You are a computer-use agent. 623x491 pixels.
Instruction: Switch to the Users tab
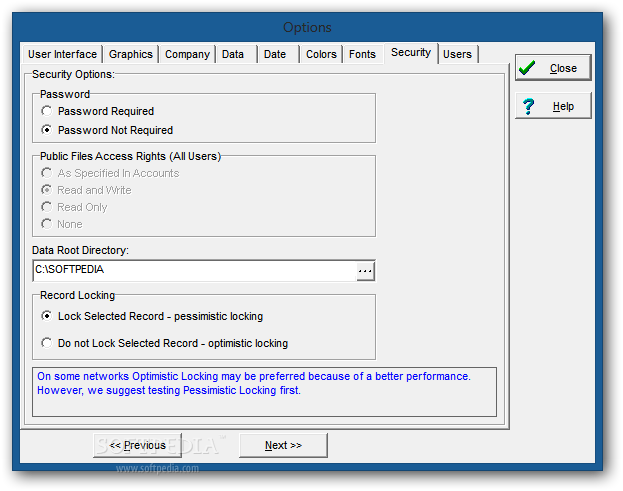[458, 54]
